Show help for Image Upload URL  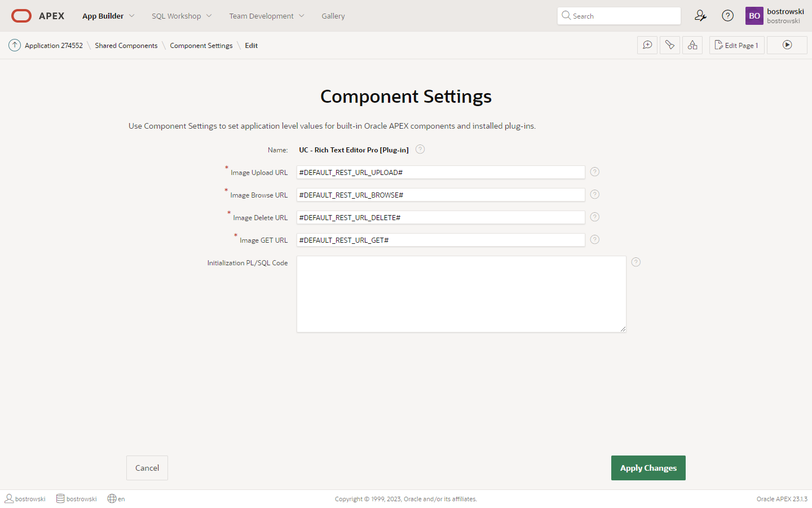click(x=595, y=172)
